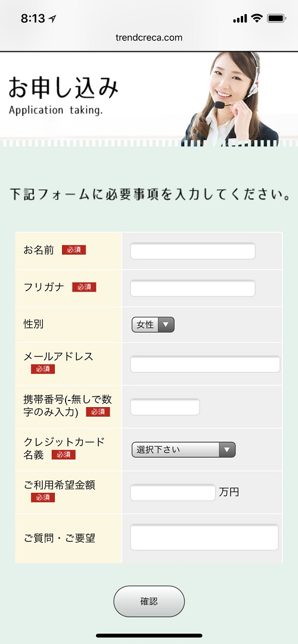Tap the battery indicator icon
Image resolution: width=298 pixels, height=644 pixels.
click(276, 18)
